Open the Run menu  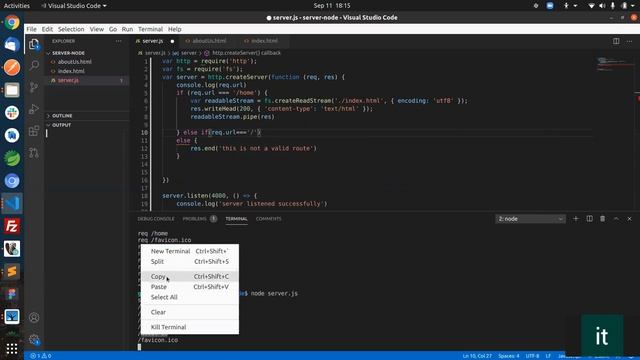coord(127,29)
